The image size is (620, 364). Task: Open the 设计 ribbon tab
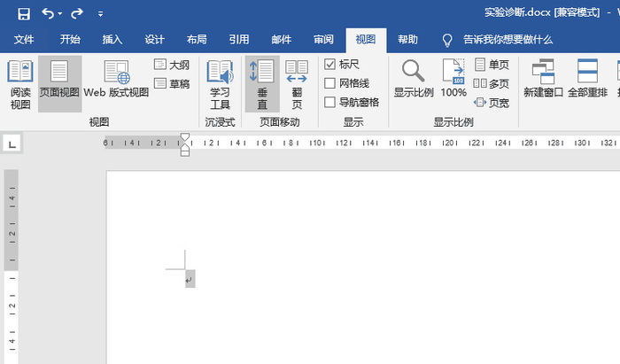pos(154,40)
